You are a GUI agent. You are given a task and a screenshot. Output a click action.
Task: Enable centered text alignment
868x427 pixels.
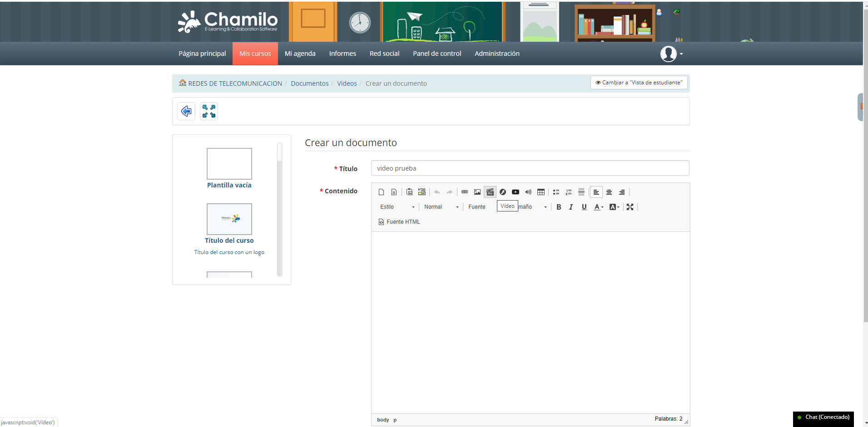coord(609,191)
